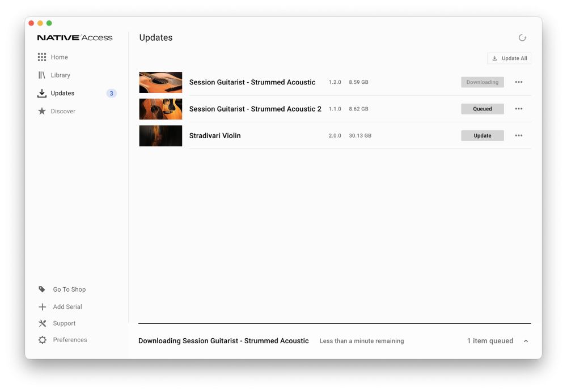Click the download progress bar line
567x392 pixels.
point(335,323)
